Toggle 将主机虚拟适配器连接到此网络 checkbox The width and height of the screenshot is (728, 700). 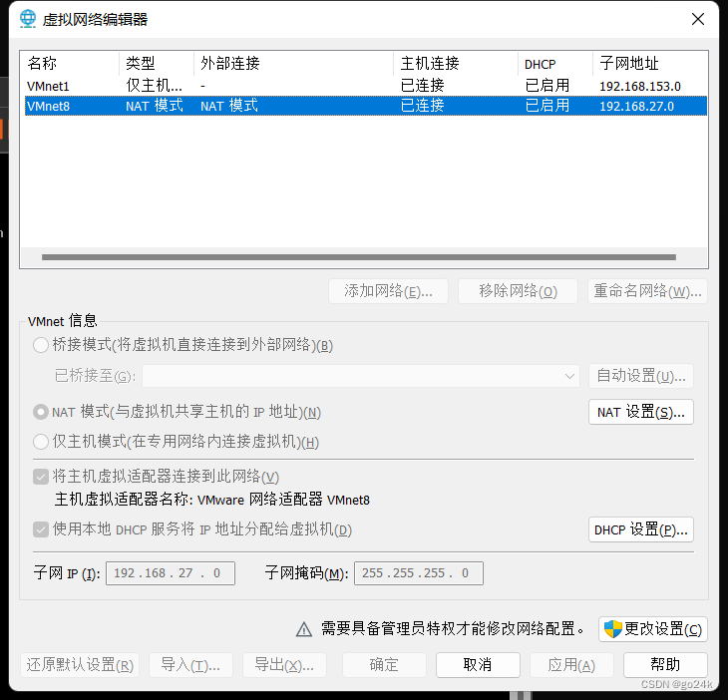pyautogui.click(x=41, y=477)
